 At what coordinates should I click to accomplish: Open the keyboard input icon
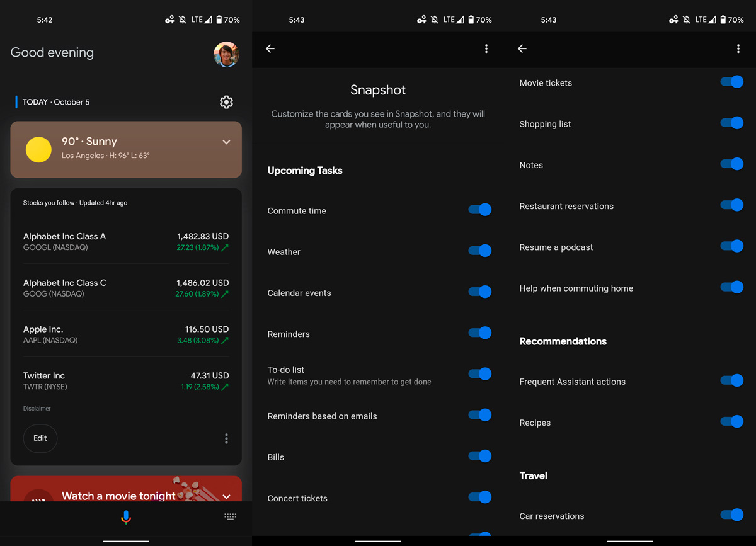[231, 516]
